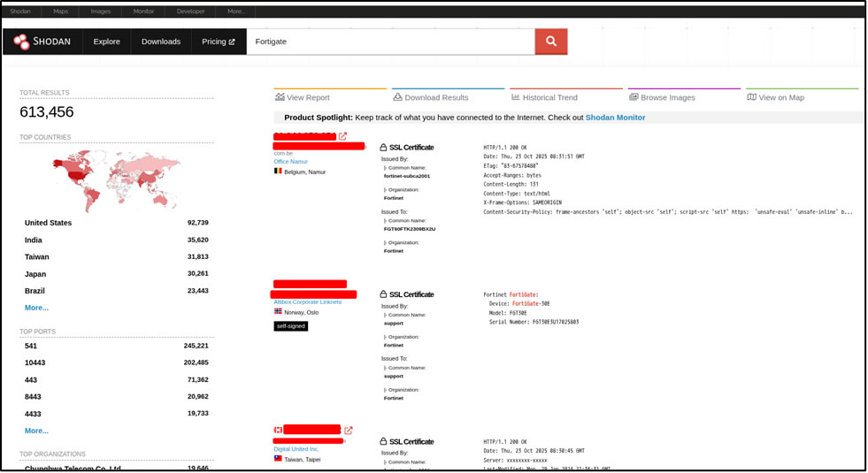Click the Model: FGT30E line
868x473 pixels.
(508, 313)
